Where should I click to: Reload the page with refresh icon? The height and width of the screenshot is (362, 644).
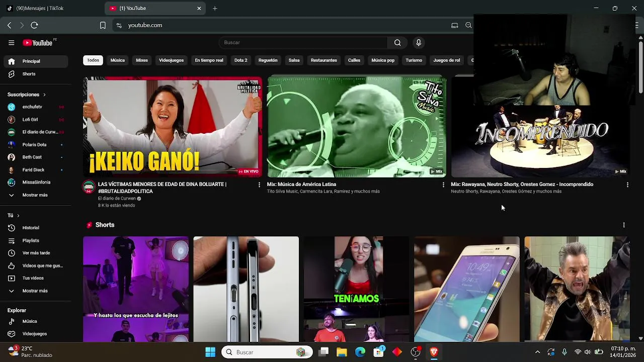click(34, 25)
